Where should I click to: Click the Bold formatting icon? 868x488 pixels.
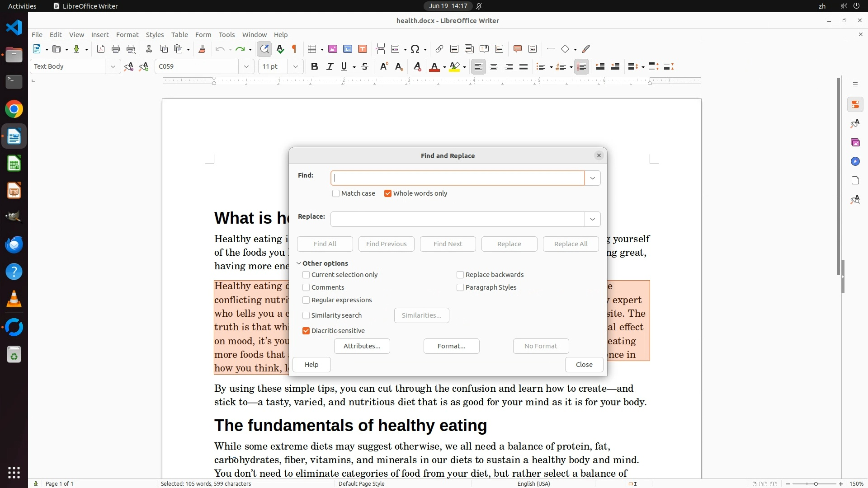click(315, 67)
